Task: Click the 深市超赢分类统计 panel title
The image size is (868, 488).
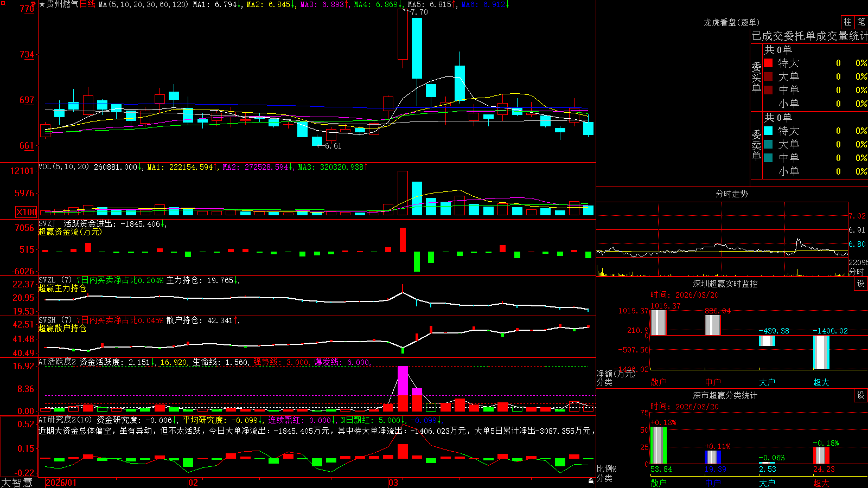Action: pos(725,395)
